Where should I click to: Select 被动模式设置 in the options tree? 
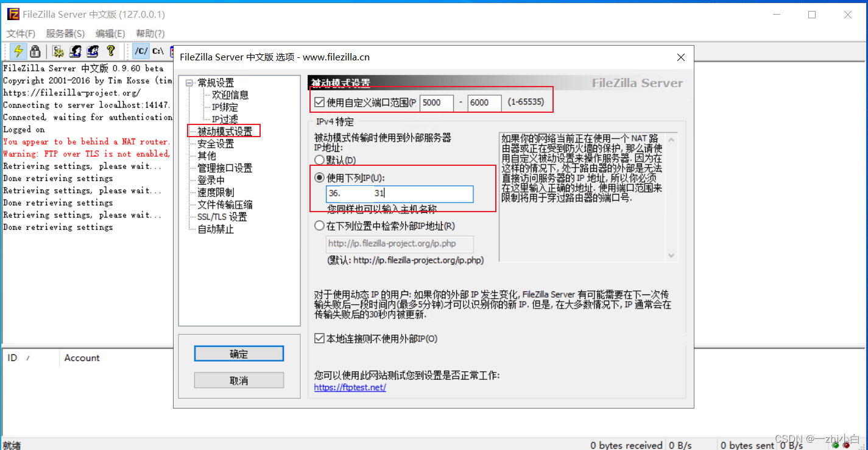[225, 132]
